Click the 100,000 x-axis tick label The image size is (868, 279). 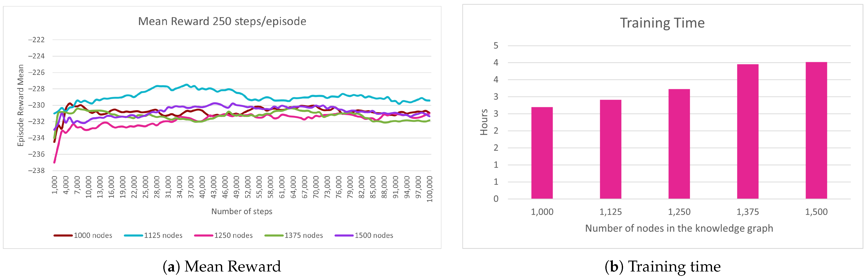point(429,189)
